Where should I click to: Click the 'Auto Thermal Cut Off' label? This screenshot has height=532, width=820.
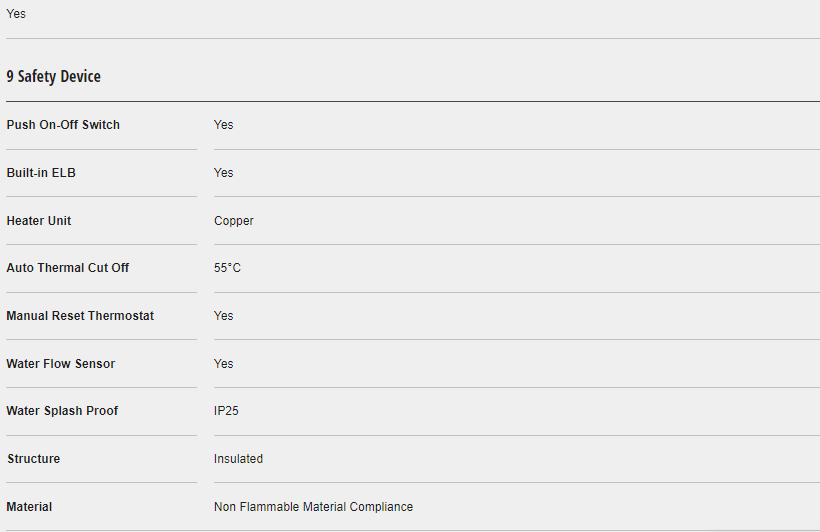pos(68,268)
